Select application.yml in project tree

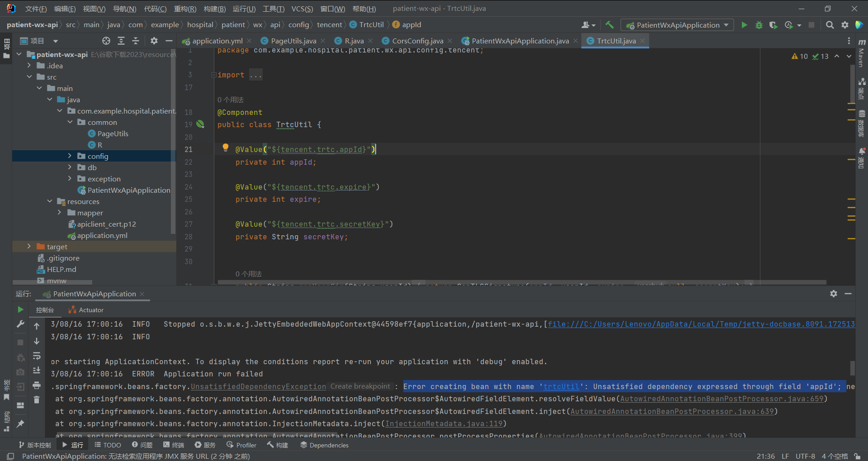[102, 235]
